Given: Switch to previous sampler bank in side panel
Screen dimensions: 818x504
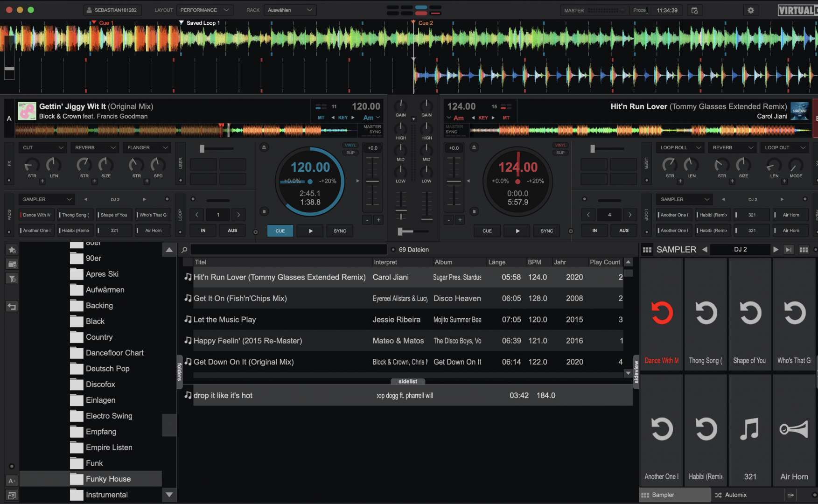Looking at the screenshot, I should (705, 250).
